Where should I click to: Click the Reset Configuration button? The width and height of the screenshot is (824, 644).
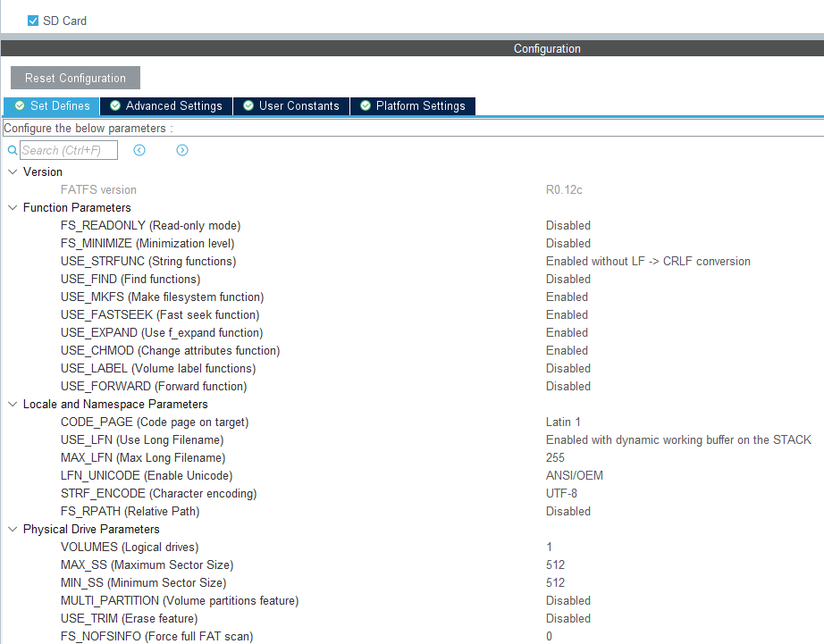coord(74,78)
